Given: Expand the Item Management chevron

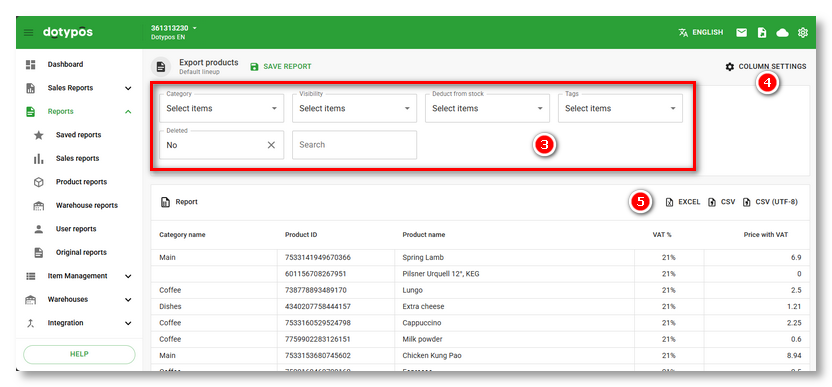Looking at the screenshot, I should [x=128, y=276].
